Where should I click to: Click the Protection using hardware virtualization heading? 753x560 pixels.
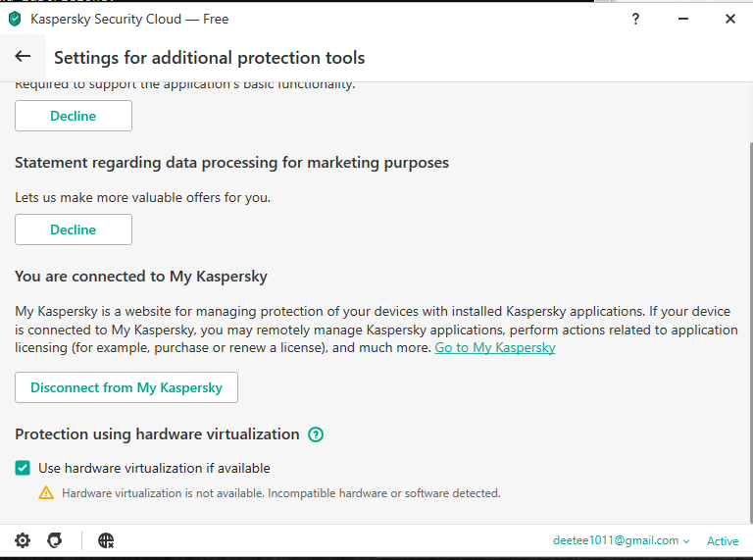tap(157, 433)
